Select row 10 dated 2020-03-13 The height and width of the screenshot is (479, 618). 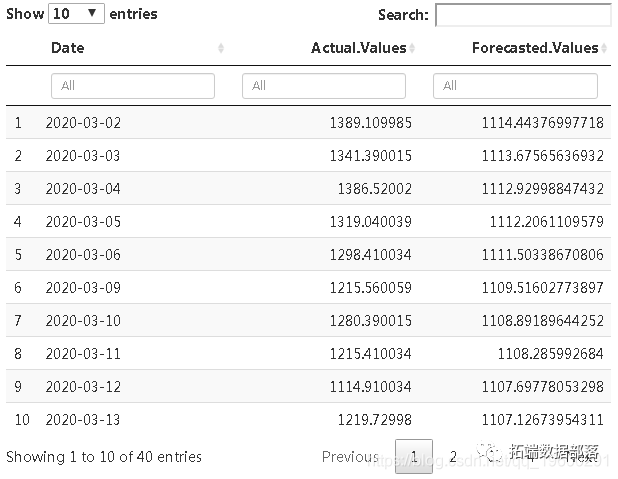point(309,419)
